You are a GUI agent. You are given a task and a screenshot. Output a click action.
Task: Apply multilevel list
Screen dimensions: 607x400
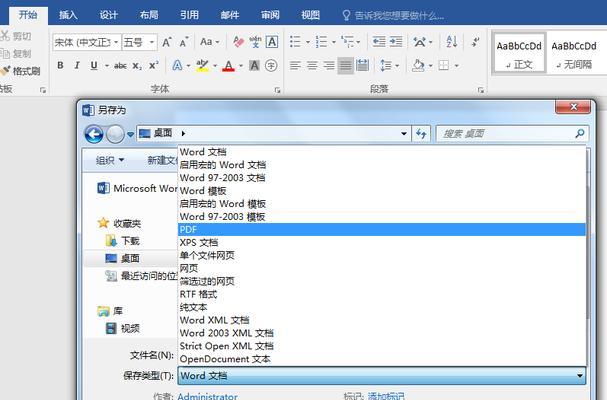tap(347, 42)
